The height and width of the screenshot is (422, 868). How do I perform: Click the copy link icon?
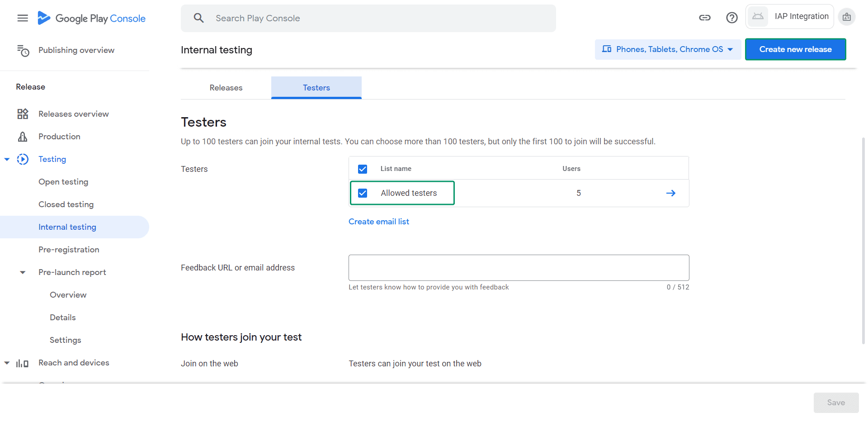[705, 18]
